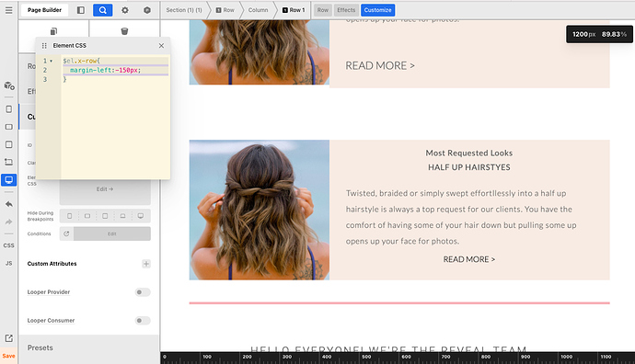Select the Column breadcrumb item
Viewport: 635px width, 364px height.
258,10
